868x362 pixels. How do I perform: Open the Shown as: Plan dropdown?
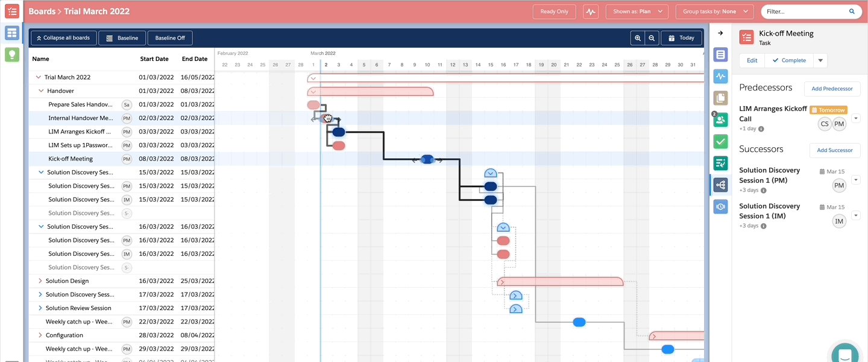pos(637,11)
